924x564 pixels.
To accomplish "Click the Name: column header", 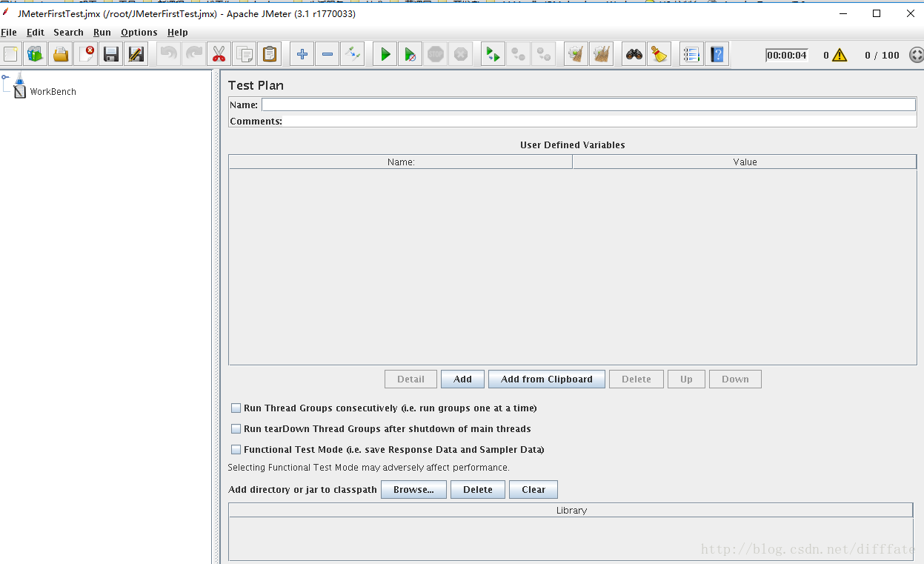I will pyautogui.click(x=401, y=162).
